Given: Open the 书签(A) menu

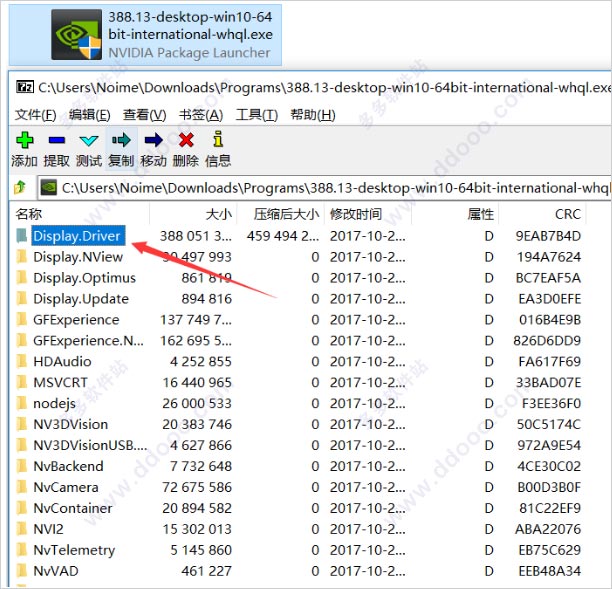Looking at the screenshot, I should coord(201,115).
